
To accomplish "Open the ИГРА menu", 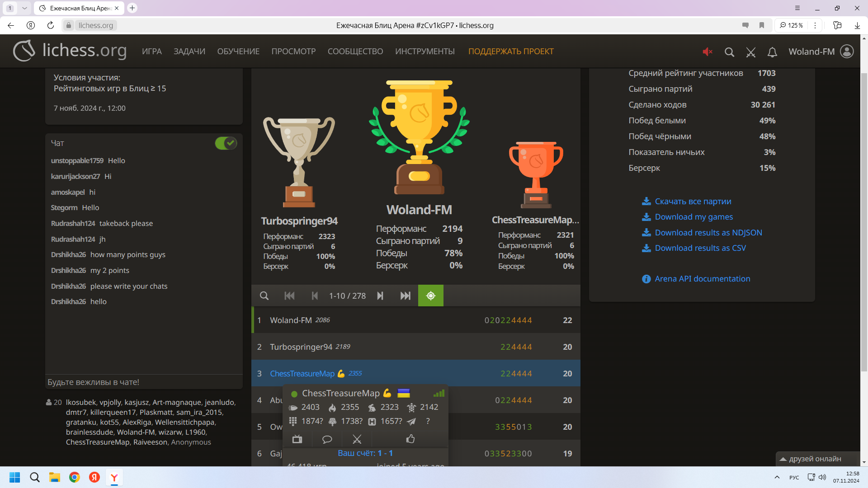I will [x=152, y=52].
